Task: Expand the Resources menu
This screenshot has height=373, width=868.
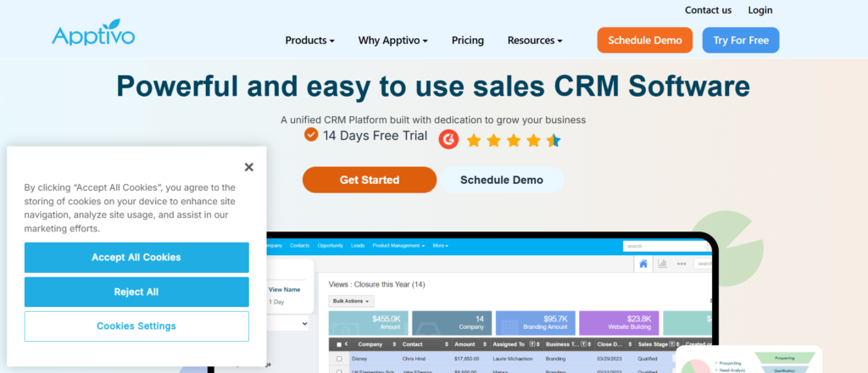Action: pos(535,41)
